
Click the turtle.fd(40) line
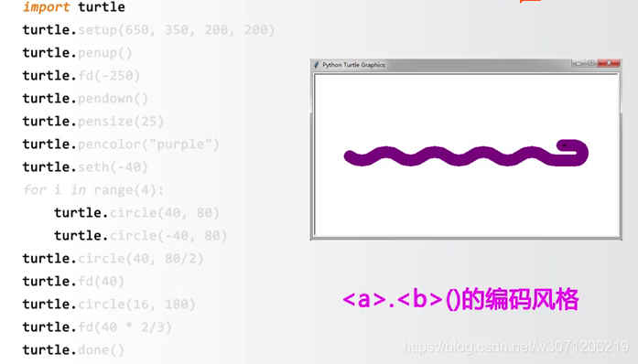coord(73,281)
